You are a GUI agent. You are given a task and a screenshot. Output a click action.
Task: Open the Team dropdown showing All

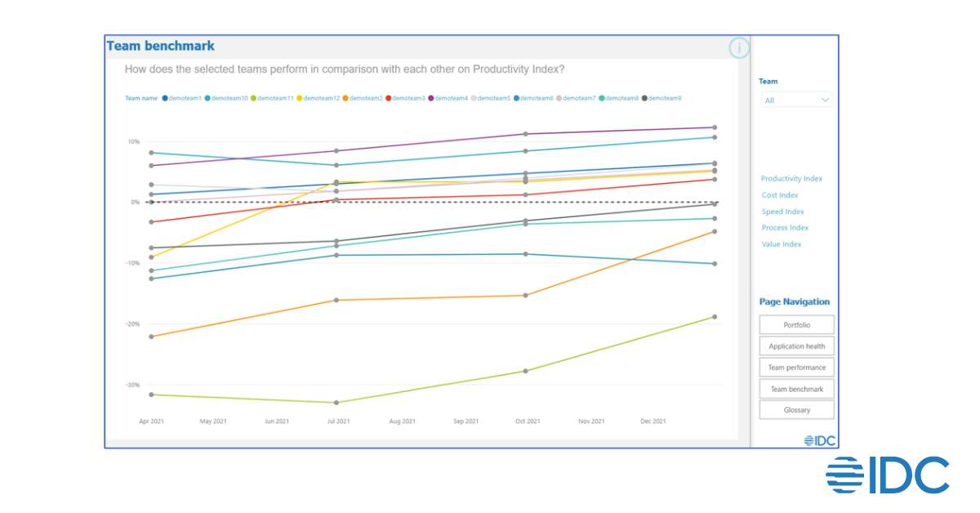tap(795, 100)
